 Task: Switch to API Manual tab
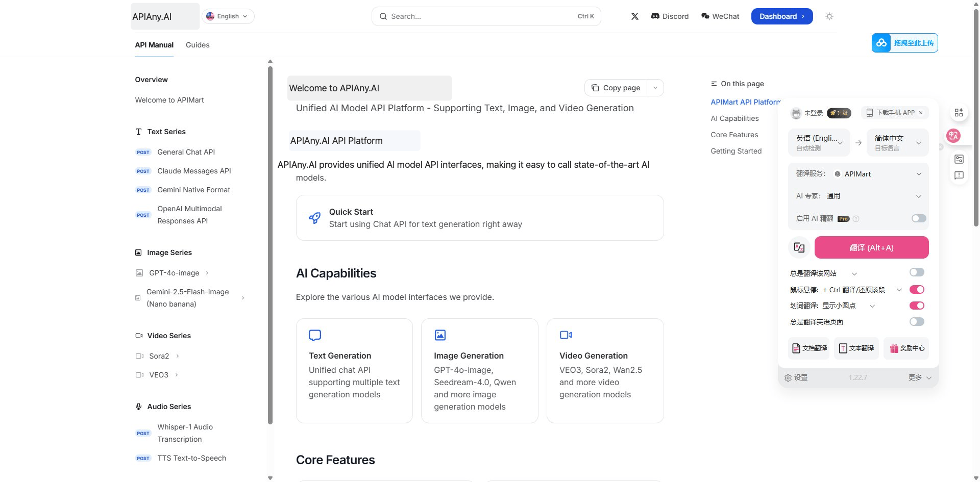tap(154, 45)
